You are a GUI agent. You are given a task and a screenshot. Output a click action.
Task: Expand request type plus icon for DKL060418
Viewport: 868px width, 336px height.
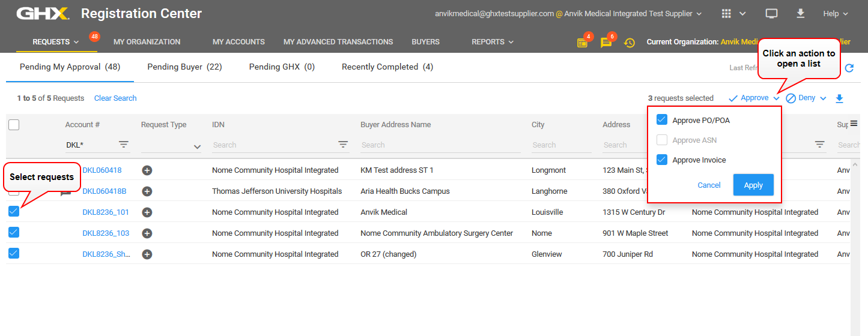(147, 170)
